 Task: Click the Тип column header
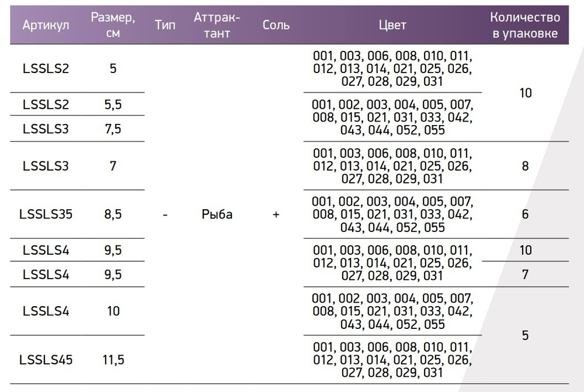tap(166, 25)
